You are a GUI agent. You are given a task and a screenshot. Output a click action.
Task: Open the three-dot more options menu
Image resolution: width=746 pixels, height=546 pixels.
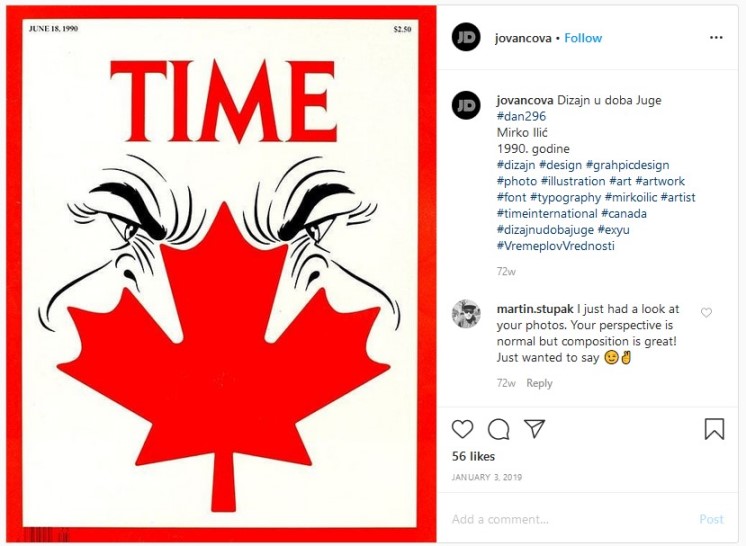[716, 38]
